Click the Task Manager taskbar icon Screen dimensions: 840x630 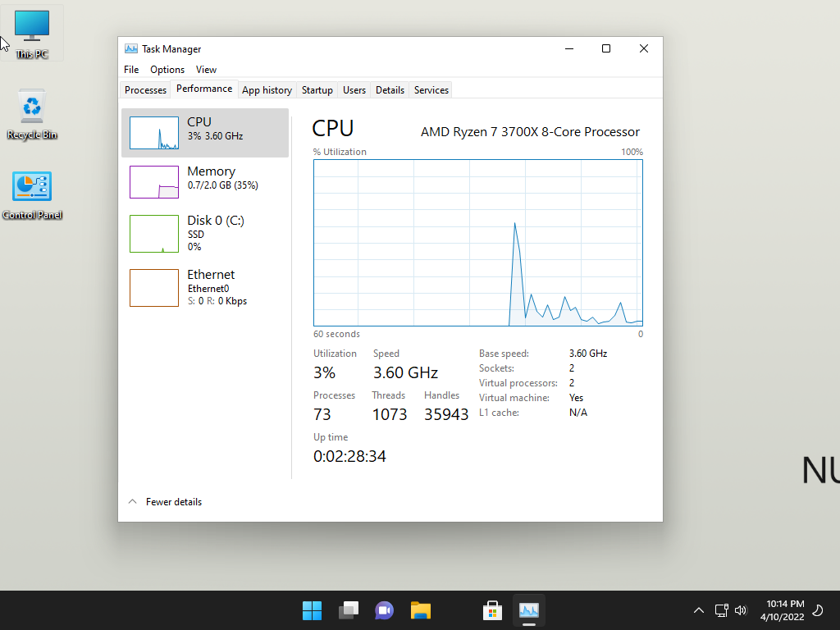529,610
